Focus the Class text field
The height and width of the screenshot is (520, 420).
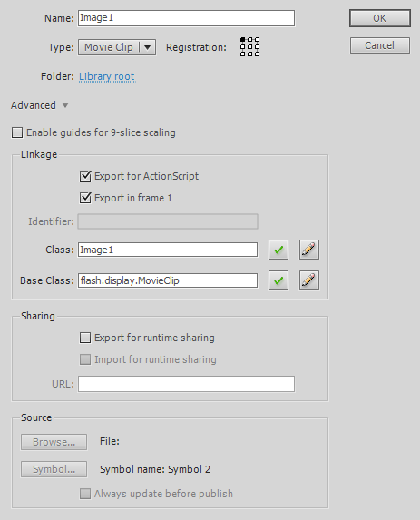168,250
